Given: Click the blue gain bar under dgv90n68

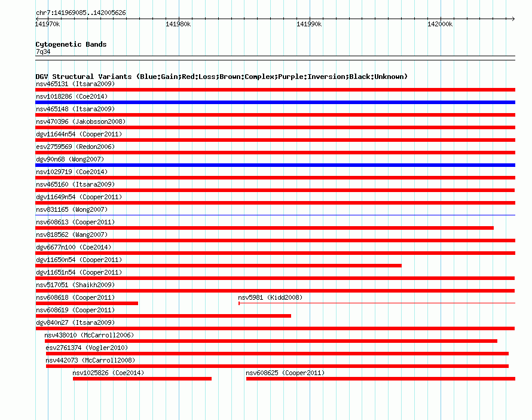Looking at the screenshot, I should [x=275, y=165].
